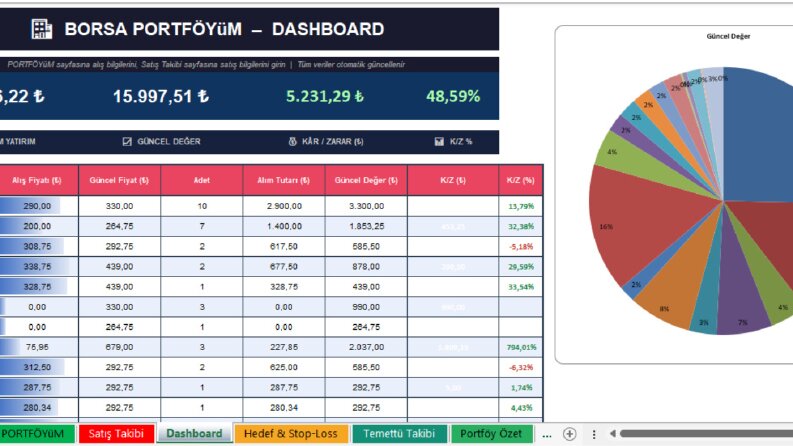Click the horizontal scrollbar thumb
The image size is (793, 446).
706,433
